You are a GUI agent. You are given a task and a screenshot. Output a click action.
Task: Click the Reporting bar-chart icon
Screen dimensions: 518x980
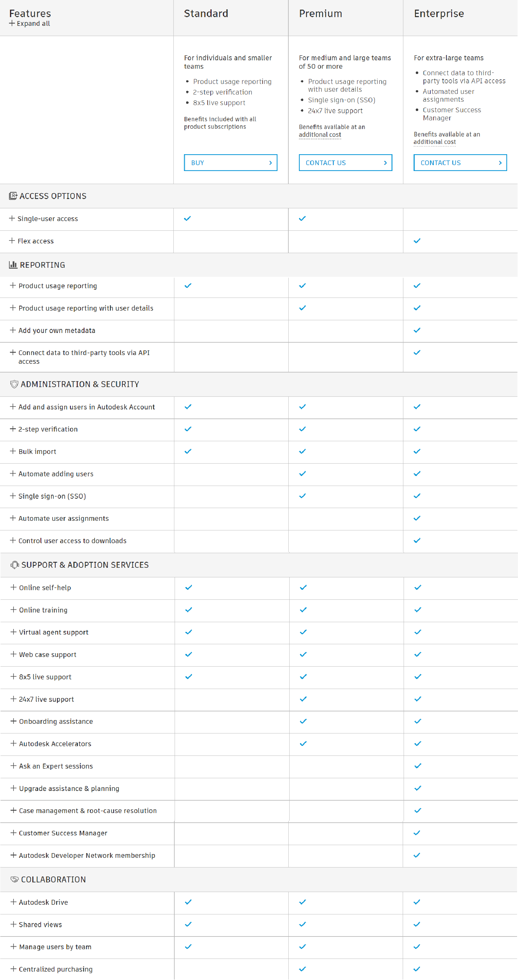pos(13,265)
